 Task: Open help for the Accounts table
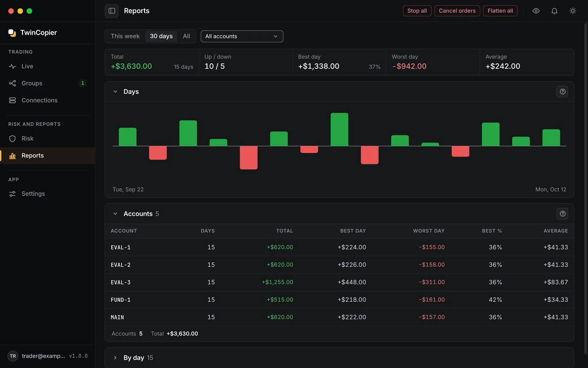[x=562, y=214]
